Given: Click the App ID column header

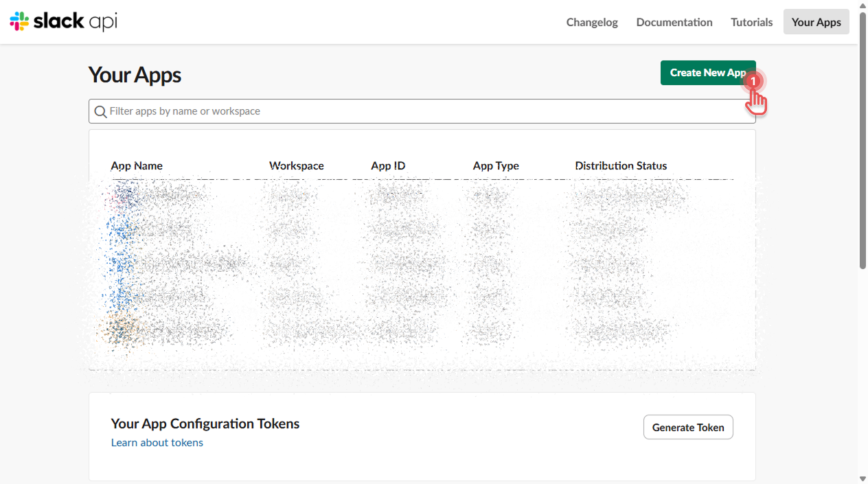Looking at the screenshot, I should click(x=388, y=165).
